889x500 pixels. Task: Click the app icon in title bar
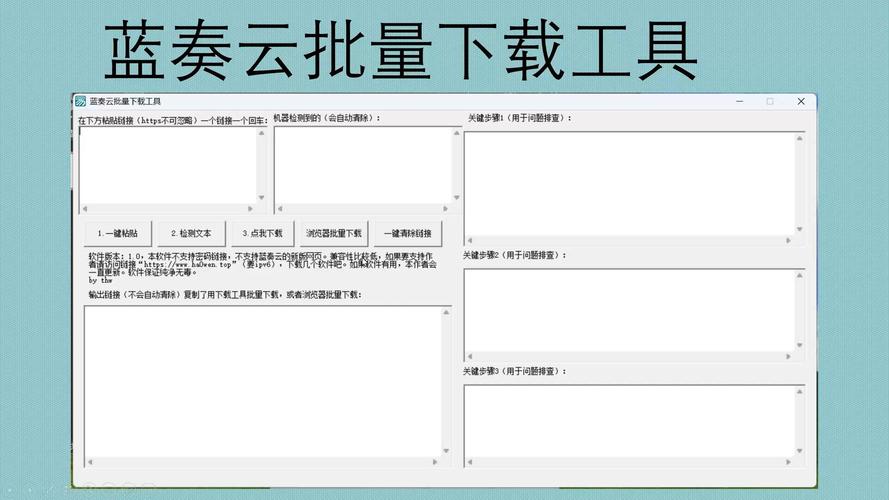tap(80, 101)
